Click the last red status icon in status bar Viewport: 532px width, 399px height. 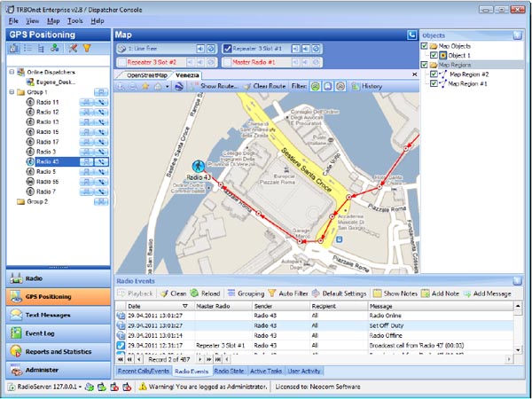pyautogui.click(x=127, y=387)
